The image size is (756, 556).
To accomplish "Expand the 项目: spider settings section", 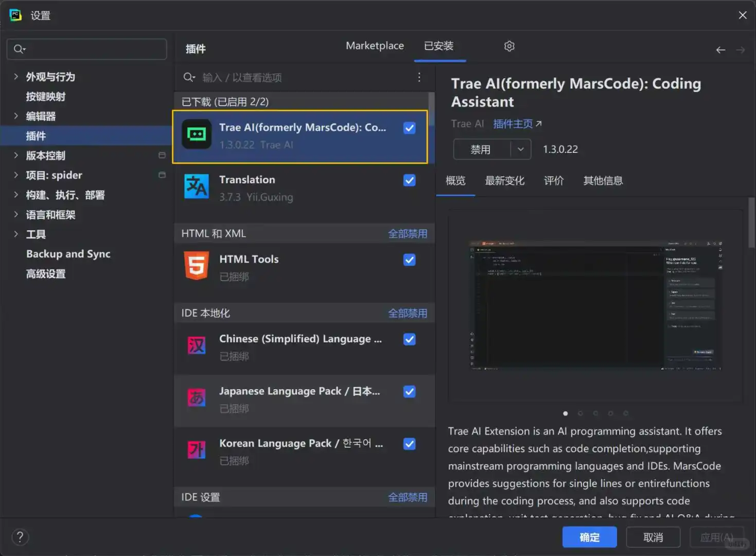I will [x=16, y=175].
